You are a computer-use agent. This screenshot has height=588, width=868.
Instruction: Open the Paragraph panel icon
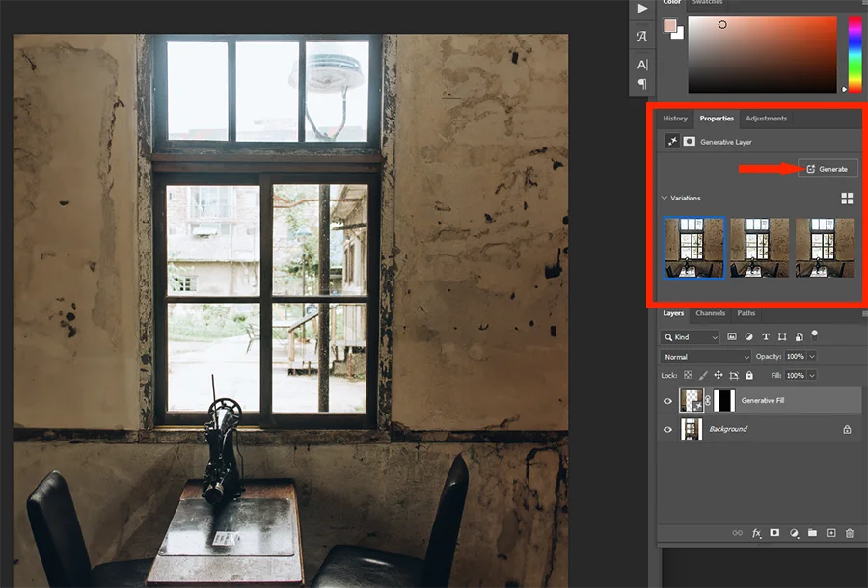[642, 84]
